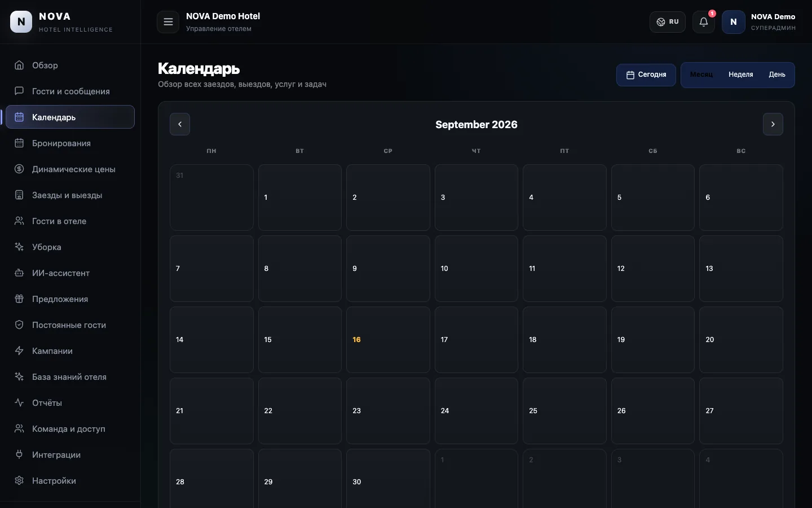Choose the September 30 day cell

pos(388,479)
